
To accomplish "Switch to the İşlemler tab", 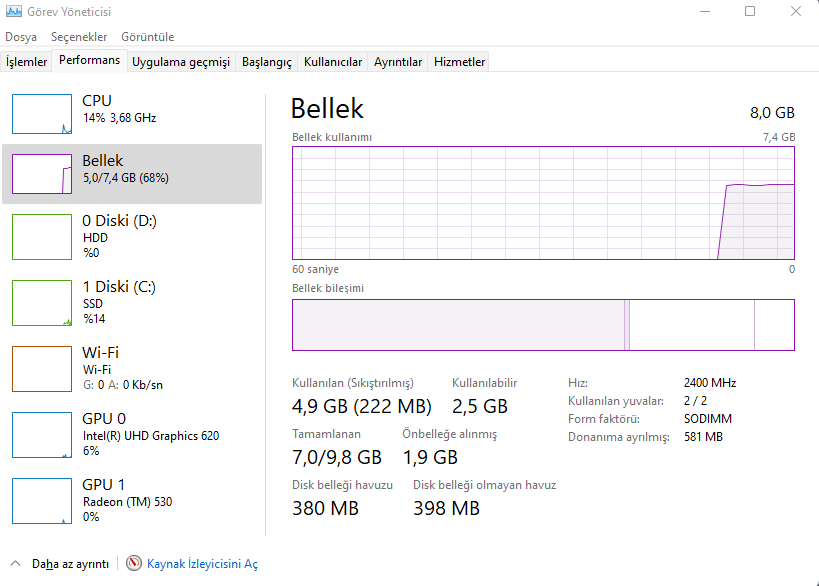I will pyautogui.click(x=27, y=62).
